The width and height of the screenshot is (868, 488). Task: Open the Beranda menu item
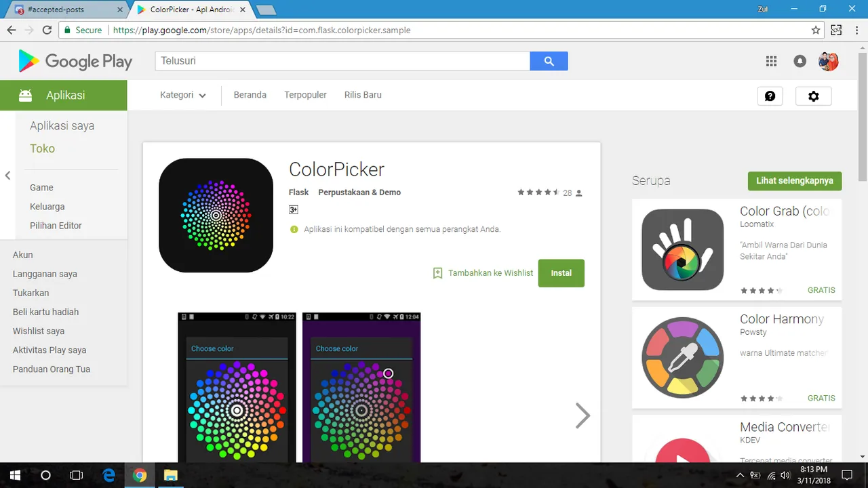click(250, 95)
